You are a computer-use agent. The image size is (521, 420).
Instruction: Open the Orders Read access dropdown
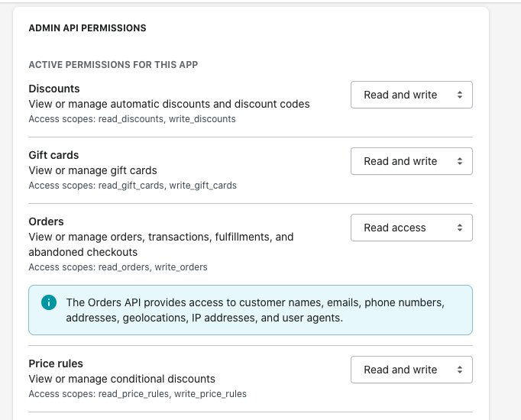tap(411, 228)
